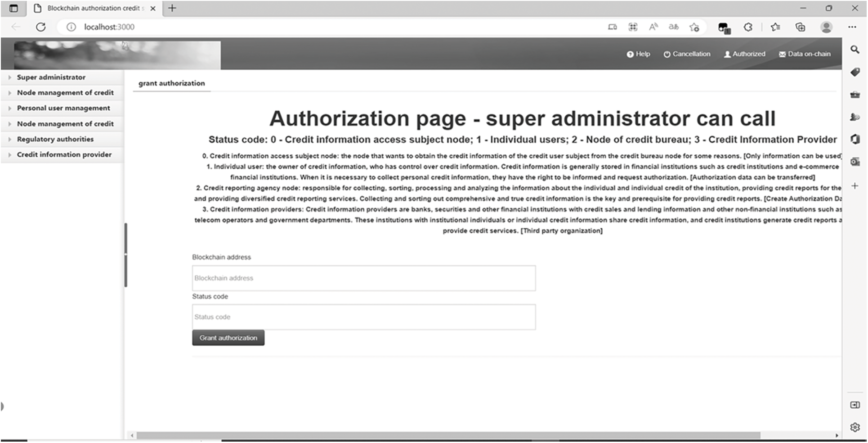Open Data on-chain in header
868x443 pixels.
(805, 54)
